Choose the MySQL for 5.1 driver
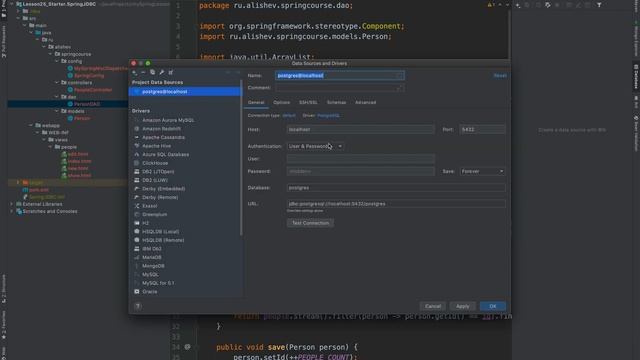This screenshot has width=640, height=360. (x=158, y=283)
